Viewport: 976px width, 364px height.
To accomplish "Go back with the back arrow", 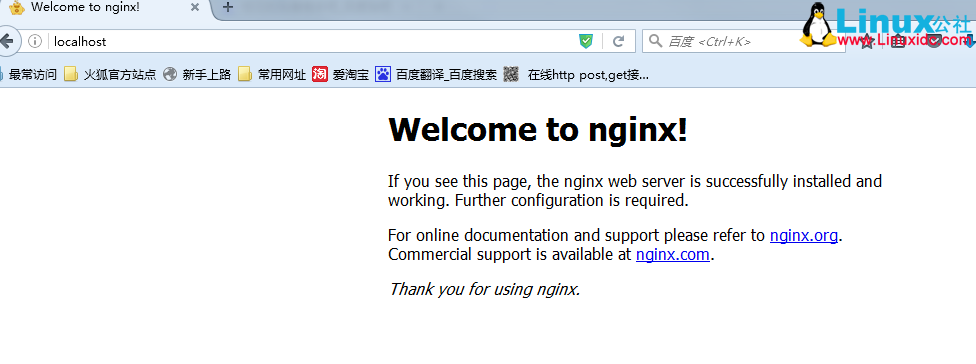I will (7, 41).
